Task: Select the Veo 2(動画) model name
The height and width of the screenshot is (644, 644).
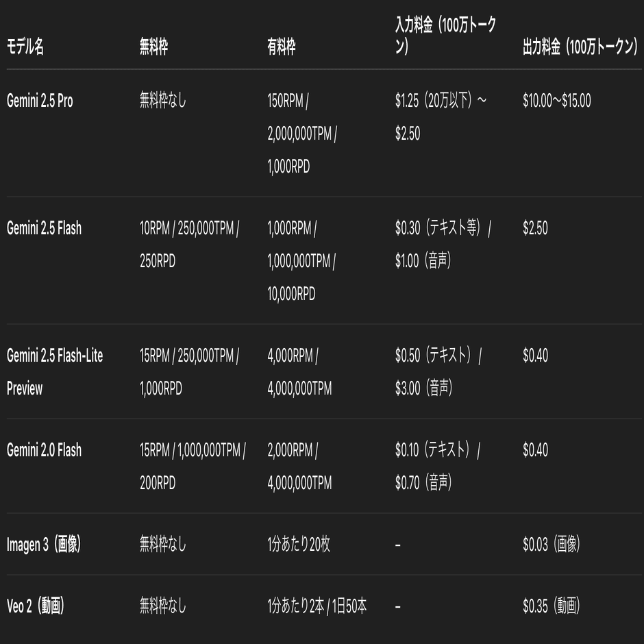Action: pos(36,606)
